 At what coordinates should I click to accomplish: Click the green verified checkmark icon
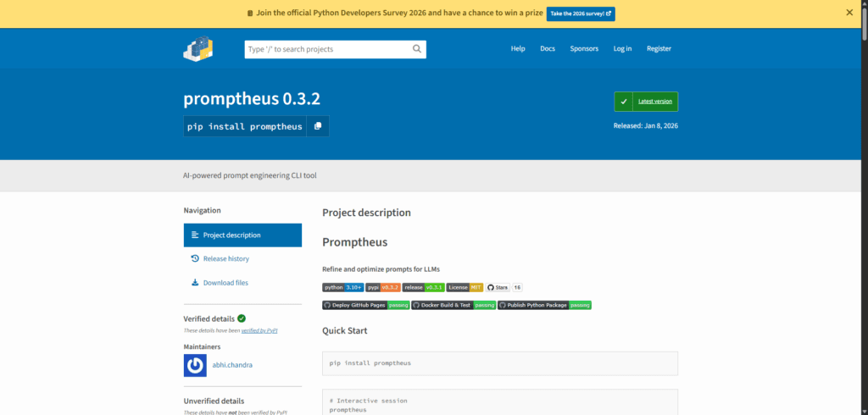(242, 318)
